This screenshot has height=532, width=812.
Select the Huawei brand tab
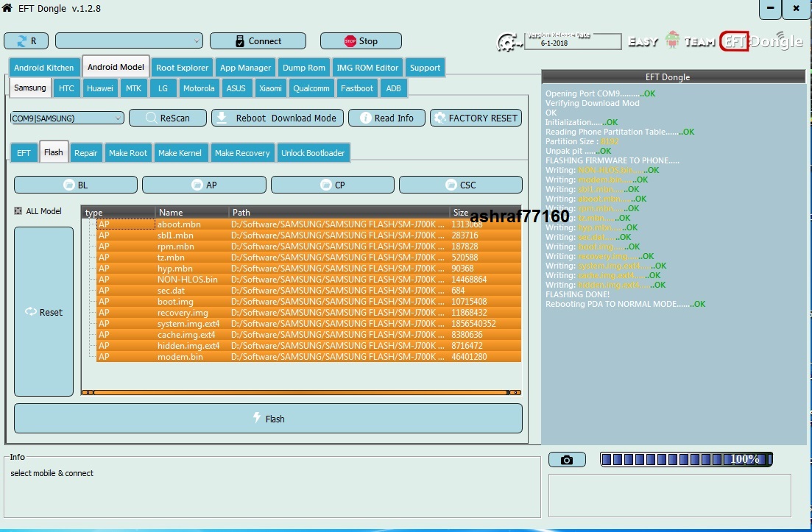pos(100,88)
